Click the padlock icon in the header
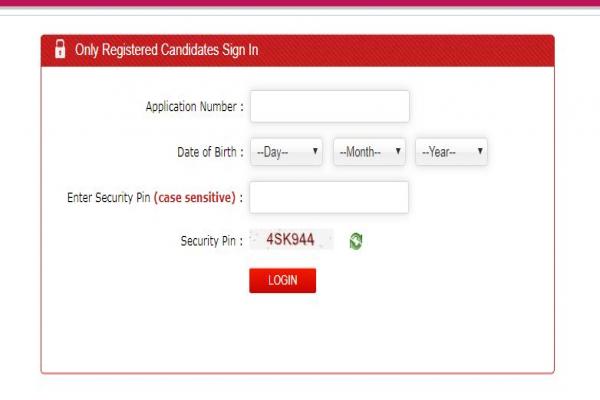The width and height of the screenshot is (600, 400). (x=60, y=49)
